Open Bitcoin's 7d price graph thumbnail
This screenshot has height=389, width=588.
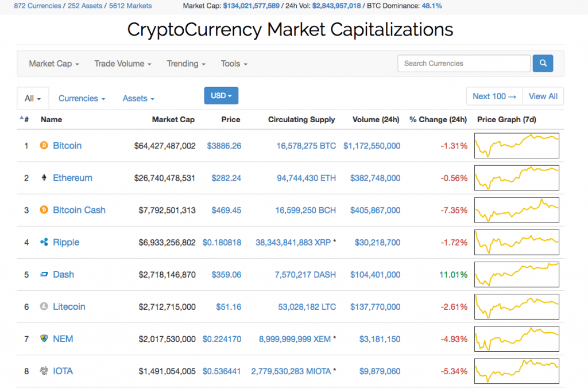(517, 146)
